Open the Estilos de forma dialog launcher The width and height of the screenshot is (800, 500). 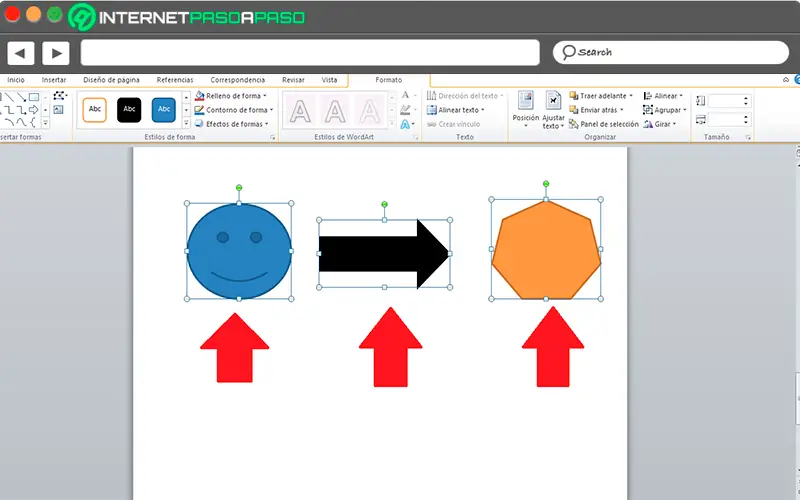(272, 137)
